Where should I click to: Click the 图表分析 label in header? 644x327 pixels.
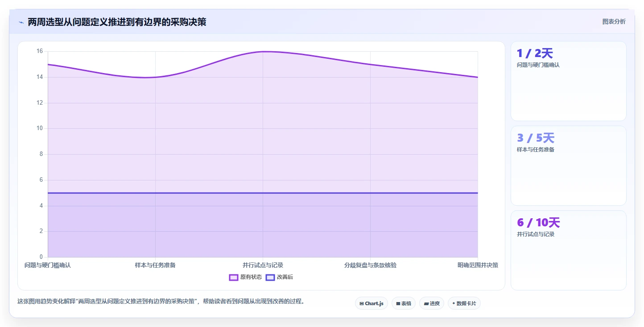(x=614, y=21)
